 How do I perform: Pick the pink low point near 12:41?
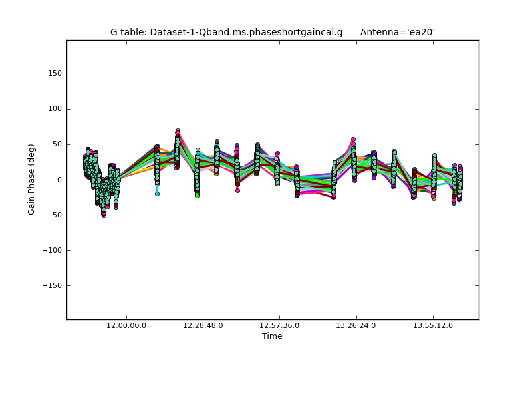[x=237, y=190]
